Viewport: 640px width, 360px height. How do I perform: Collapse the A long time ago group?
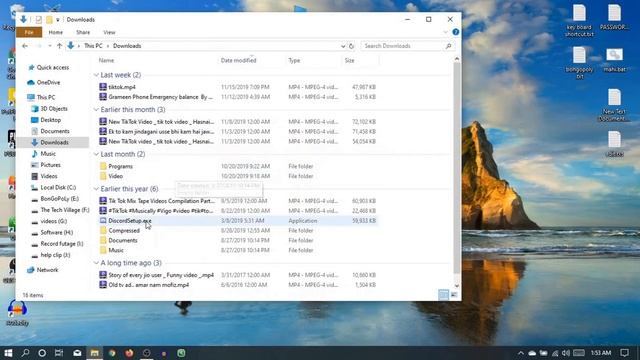tap(96, 263)
